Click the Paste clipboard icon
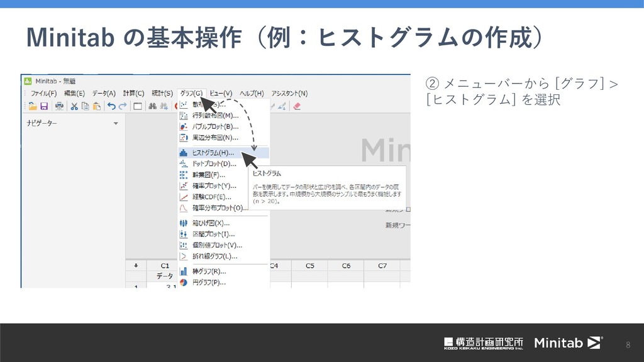644x362 pixels. (97, 106)
